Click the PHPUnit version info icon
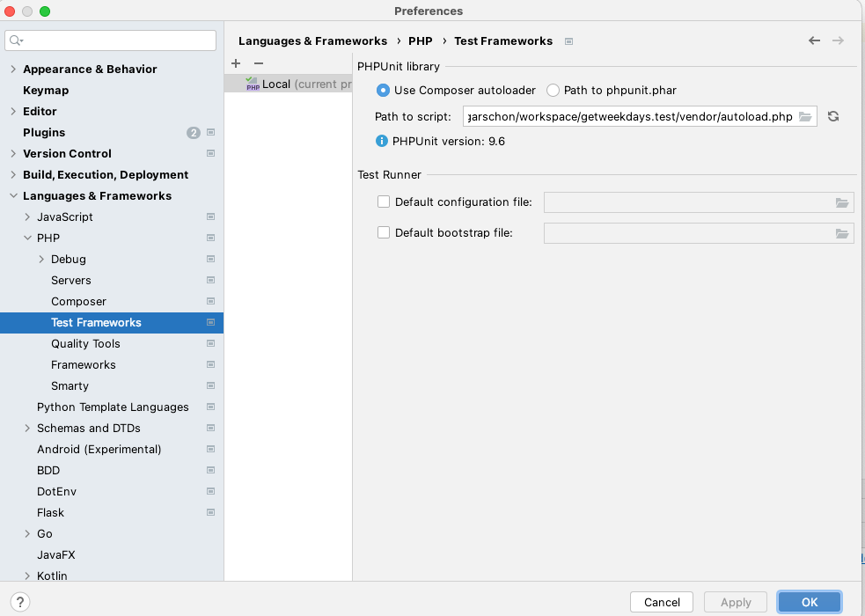865x616 pixels. point(381,141)
